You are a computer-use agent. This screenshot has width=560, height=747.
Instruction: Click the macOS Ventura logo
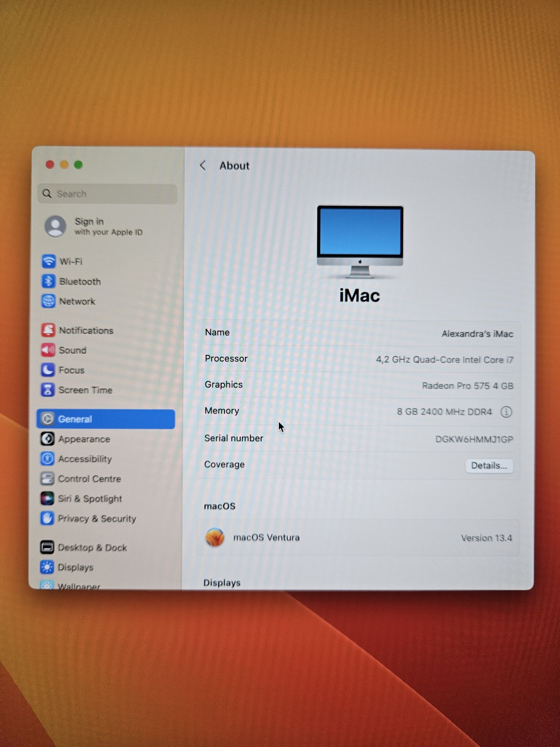click(215, 537)
